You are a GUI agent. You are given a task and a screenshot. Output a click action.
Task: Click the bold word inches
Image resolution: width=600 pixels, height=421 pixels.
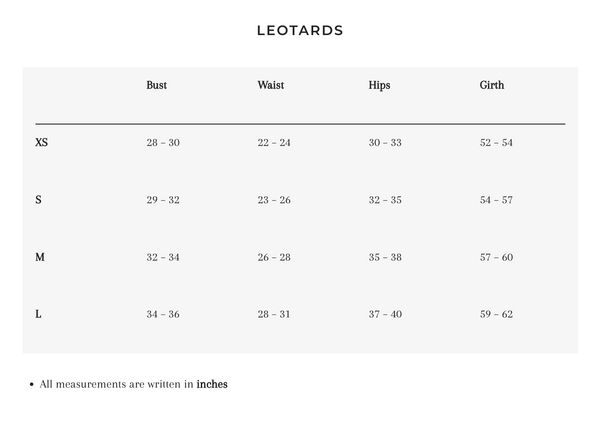(x=212, y=384)
